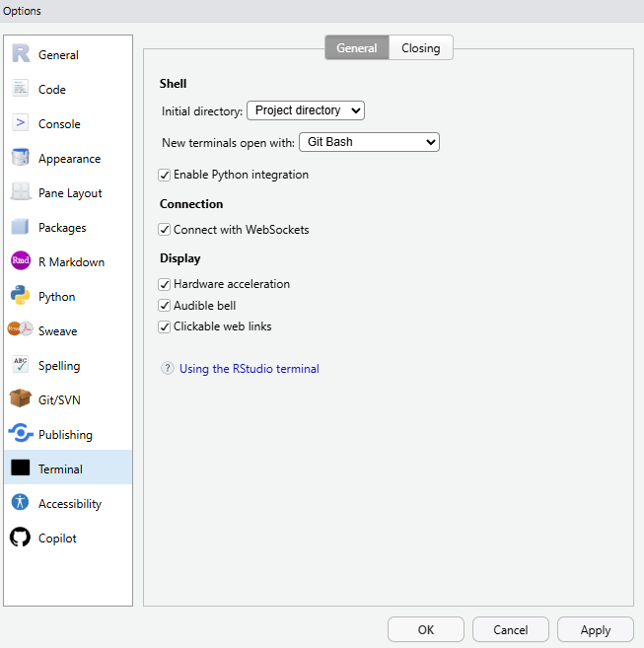The width and height of the screenshot is (644, 648).
Task: Click the Code document icon
Action: (x=21, y=88)
